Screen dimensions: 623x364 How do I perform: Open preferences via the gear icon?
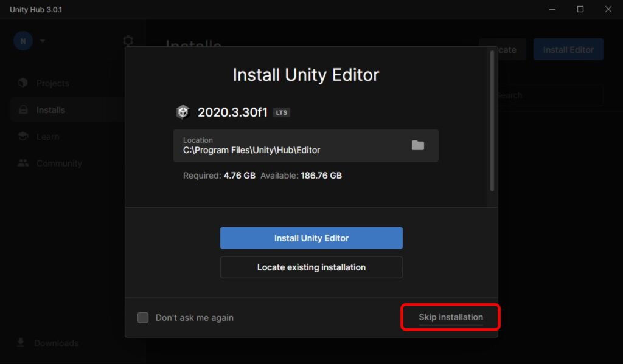coord(128,41)
